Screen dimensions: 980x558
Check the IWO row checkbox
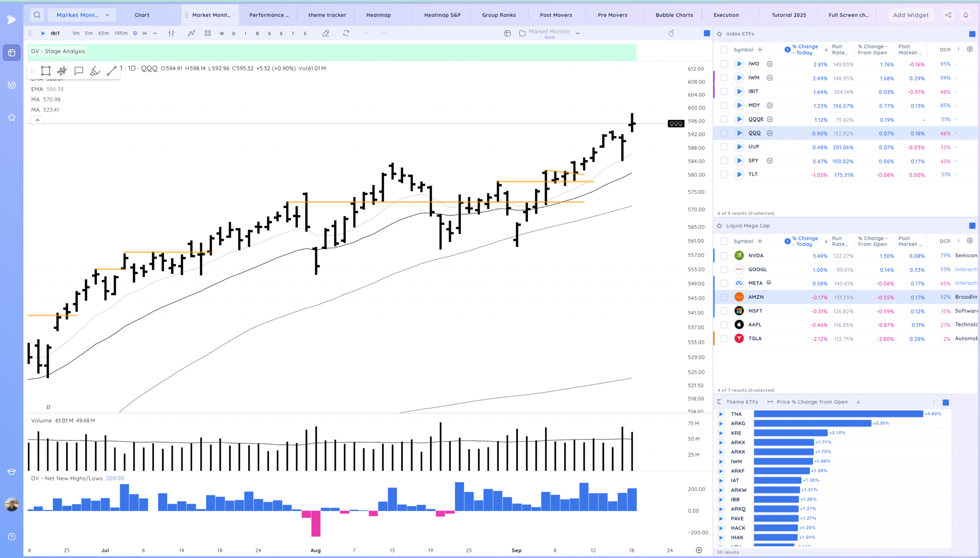point(724,64)
